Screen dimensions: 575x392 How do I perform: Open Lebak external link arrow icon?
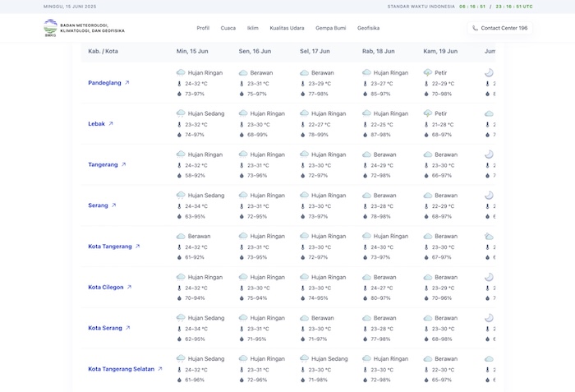(111, 124)
